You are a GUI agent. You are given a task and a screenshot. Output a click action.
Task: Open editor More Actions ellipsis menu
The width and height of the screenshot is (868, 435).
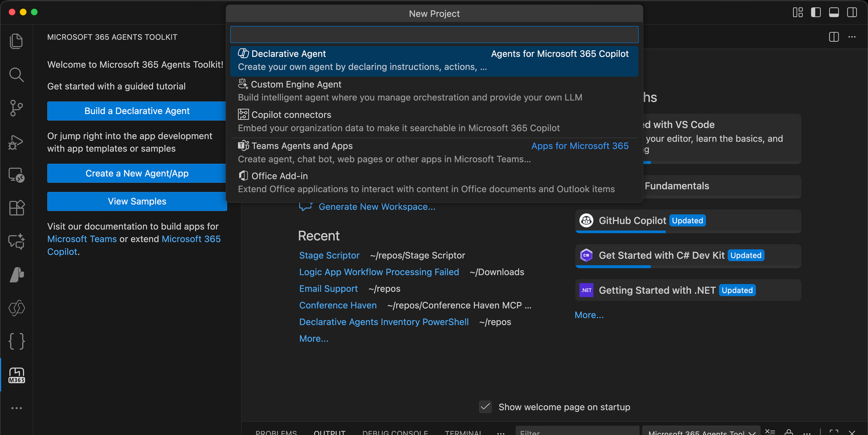[852, 37]
